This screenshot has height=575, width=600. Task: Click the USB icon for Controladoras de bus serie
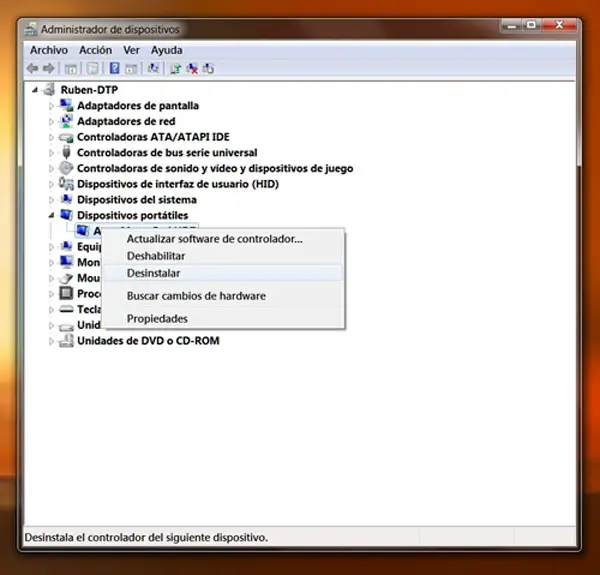[x=66, y=153]
